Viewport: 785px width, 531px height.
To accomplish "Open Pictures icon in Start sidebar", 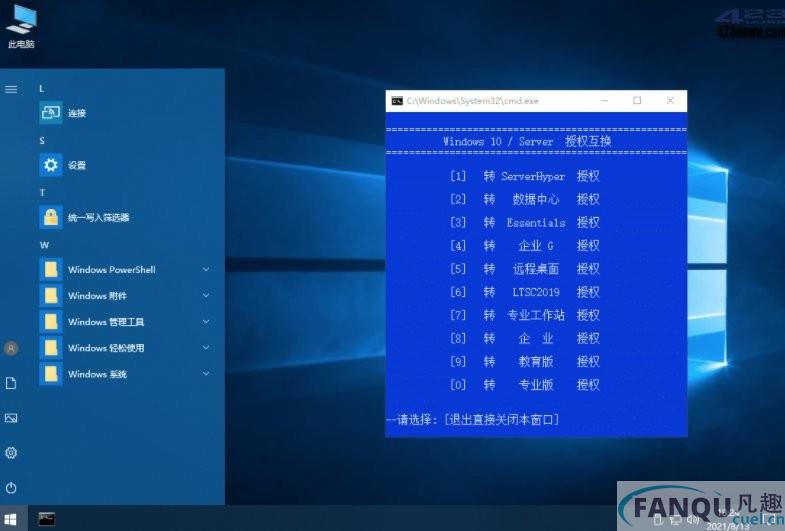I will click(11, 418).
